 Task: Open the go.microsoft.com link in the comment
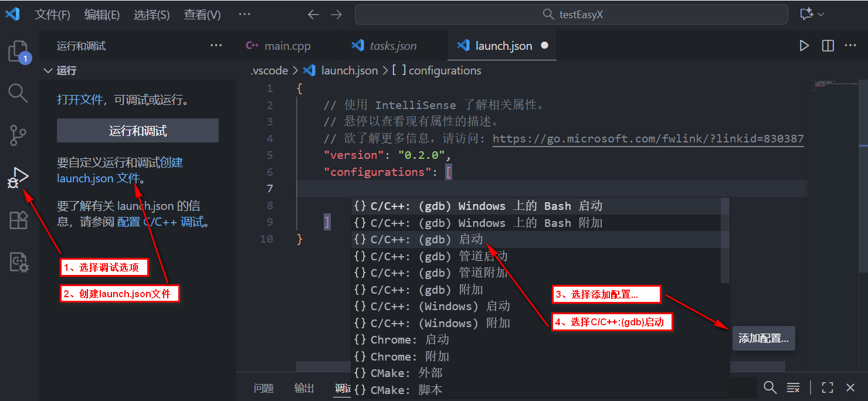pyautogui.click(x=648, y=138)
